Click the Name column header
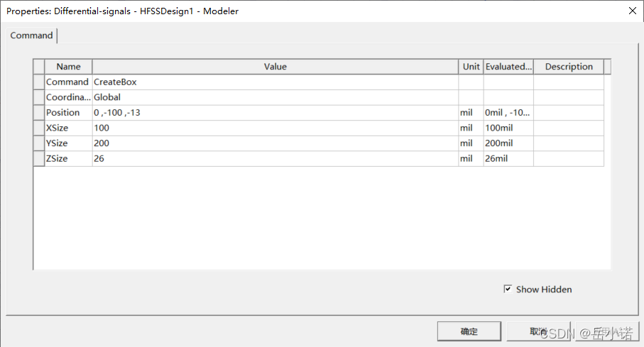 [x=68, y=67]
